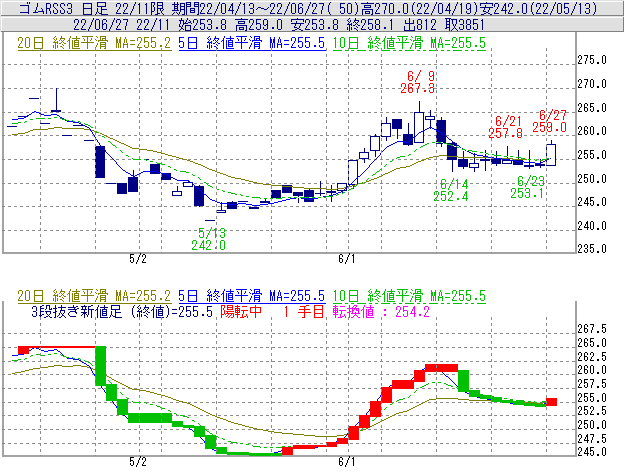The image size is (624, 475).
Task: Click the 5/13 242.0 low annotation
Action: point(209,239)
